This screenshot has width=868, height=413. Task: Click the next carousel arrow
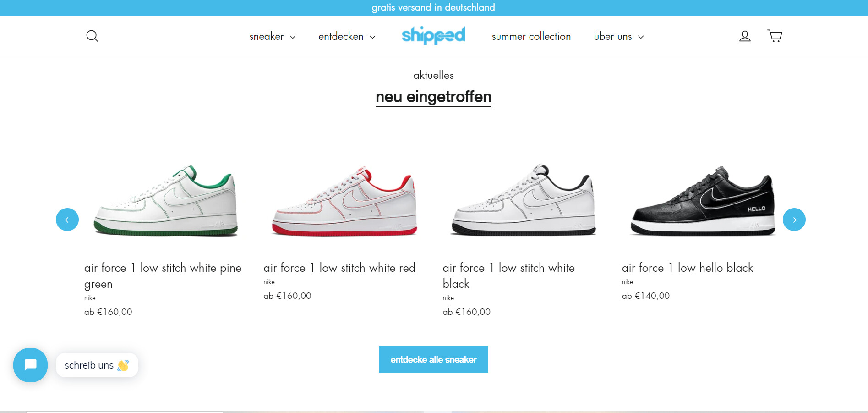pos(794,220)
